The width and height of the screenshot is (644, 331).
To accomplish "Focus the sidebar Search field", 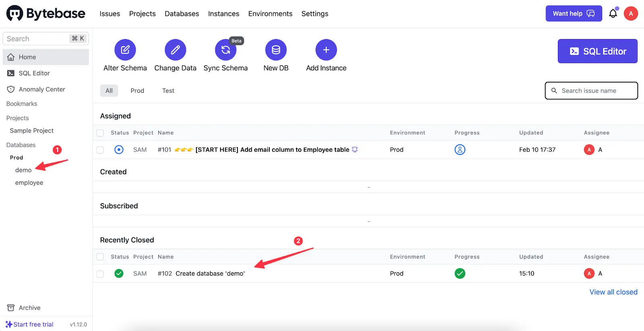I will tap(46, 39).
